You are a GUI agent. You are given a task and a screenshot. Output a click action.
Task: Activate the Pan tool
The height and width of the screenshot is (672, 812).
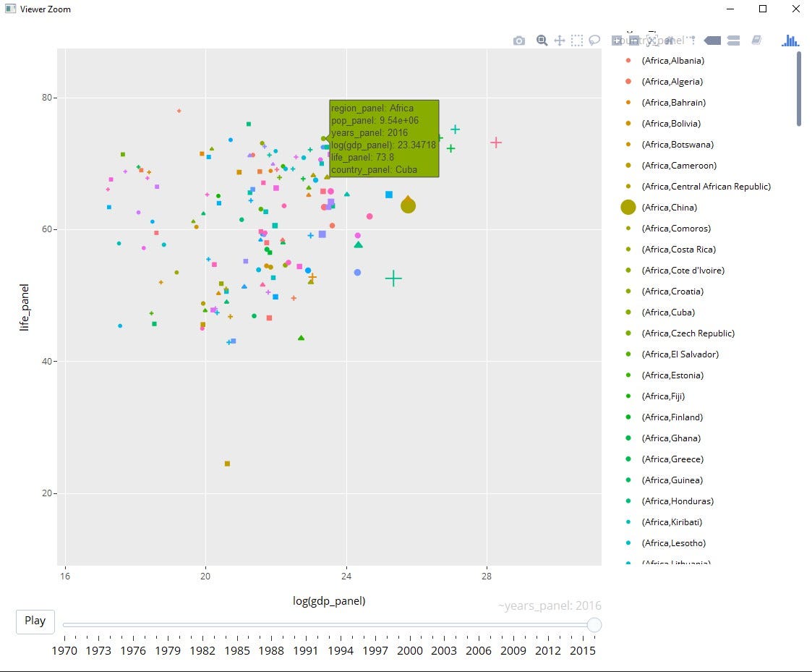(559, 41)
